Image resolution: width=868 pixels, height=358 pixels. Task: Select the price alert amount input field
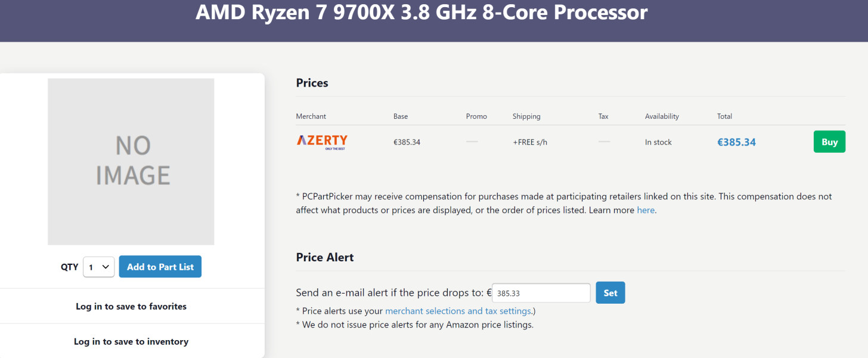click(540, 292)
